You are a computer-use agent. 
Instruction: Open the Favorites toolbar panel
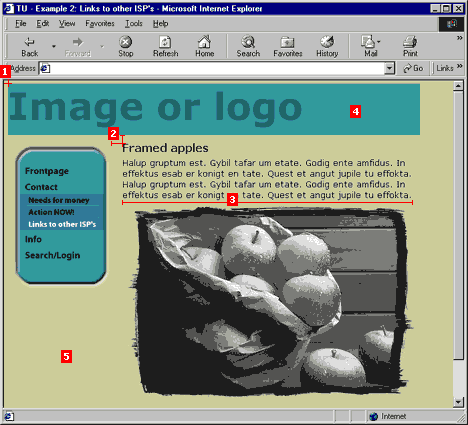click(x=288, y=47)
